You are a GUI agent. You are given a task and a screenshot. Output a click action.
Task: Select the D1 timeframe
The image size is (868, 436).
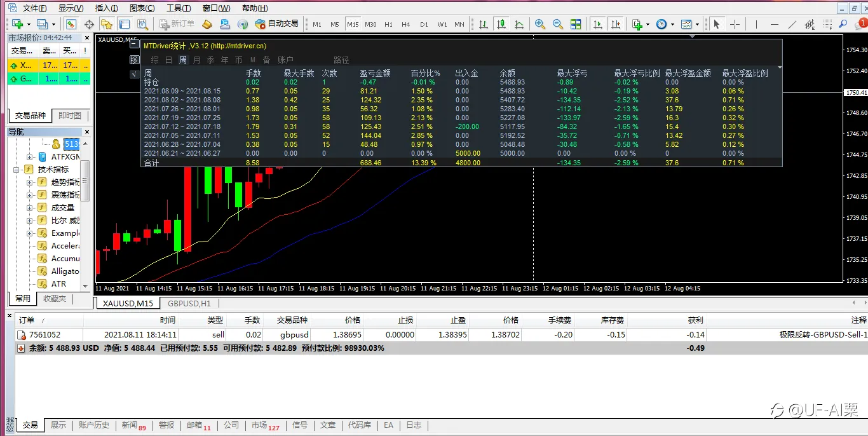tap(424, 24)
